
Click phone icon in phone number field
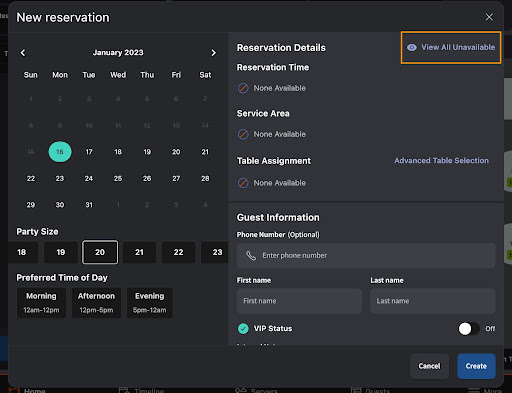pos(251,256)
